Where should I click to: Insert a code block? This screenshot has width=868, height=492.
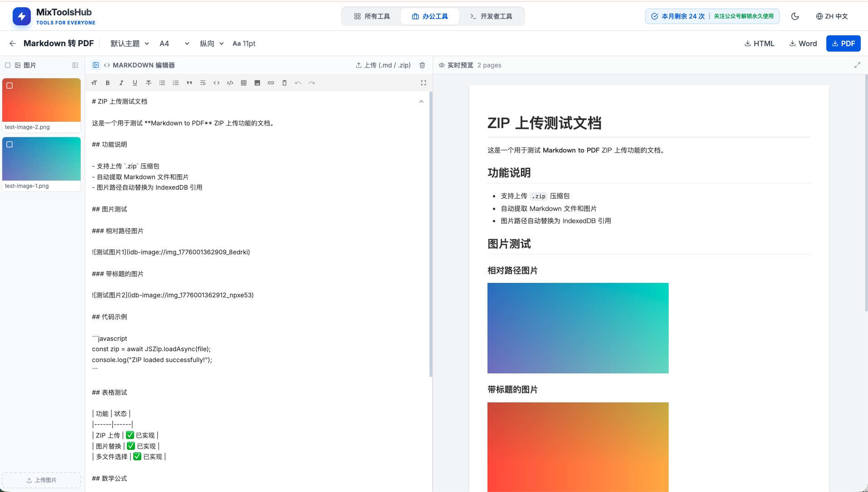pos(230,83)
